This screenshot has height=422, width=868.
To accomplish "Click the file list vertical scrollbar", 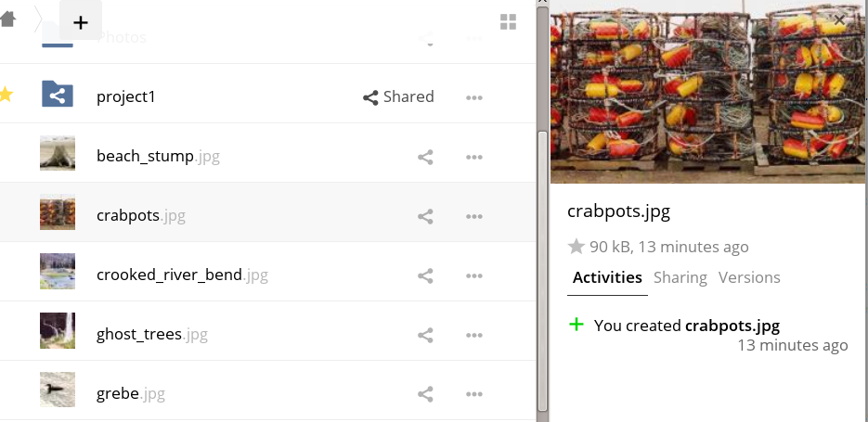I will pyautogui.click(x=542, y=204).
